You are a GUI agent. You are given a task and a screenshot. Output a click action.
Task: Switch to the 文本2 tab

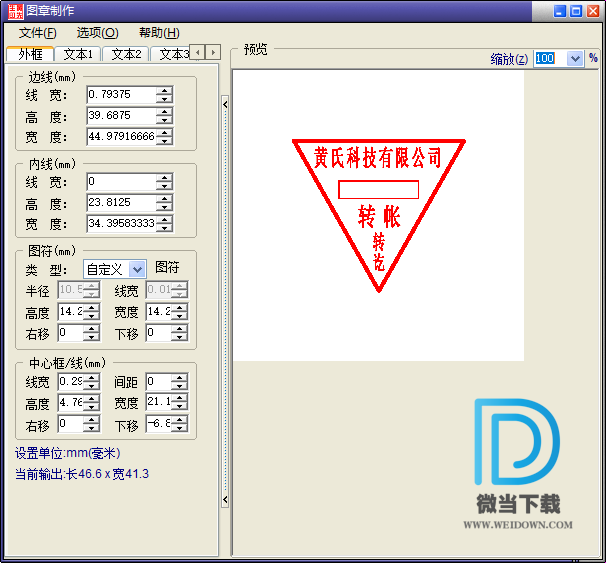point(126,54)
